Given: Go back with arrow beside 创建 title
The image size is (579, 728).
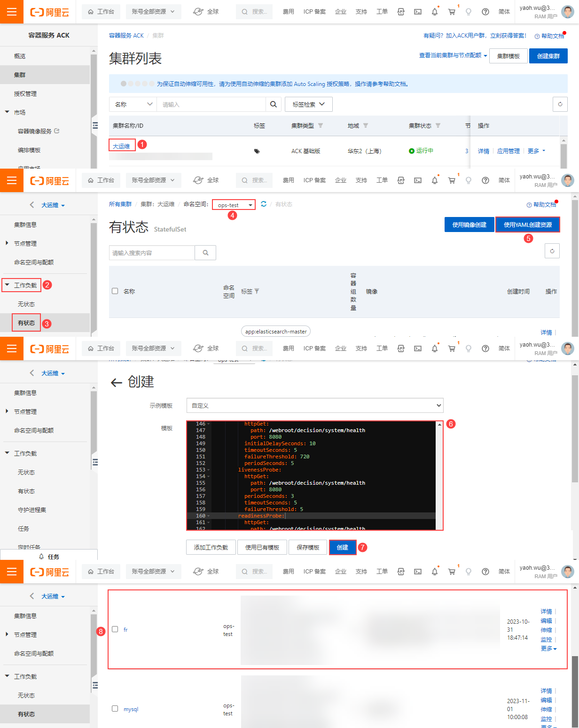Looking at the screenshot, I should [x=116, y=382].
